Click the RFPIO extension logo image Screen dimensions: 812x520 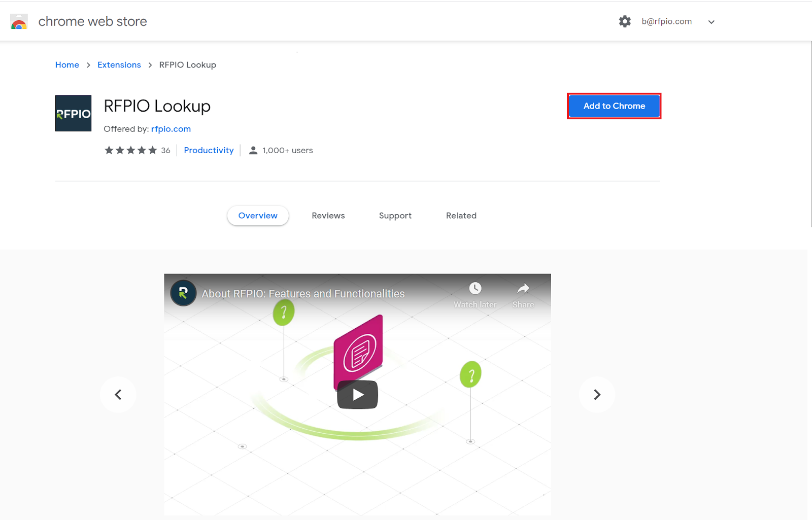point(73,113)
